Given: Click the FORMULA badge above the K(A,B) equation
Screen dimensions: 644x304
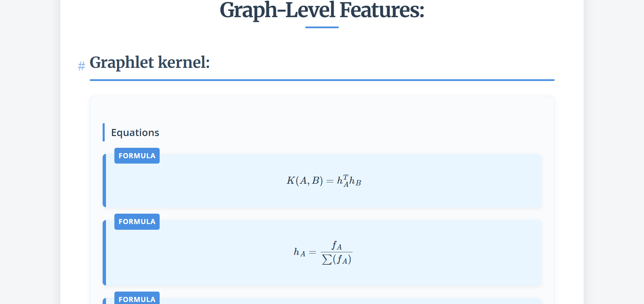Looking at the screenshot, I should tap(137, 156).
